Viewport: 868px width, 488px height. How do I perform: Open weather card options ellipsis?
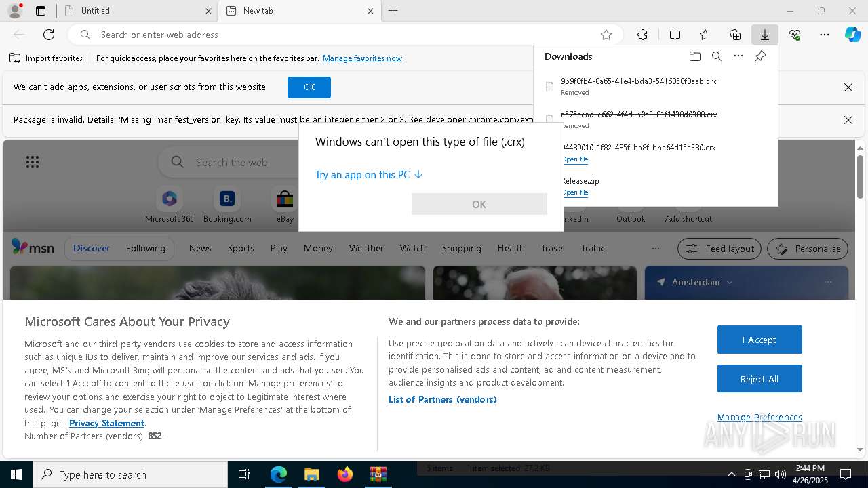[x=827, y=282]
